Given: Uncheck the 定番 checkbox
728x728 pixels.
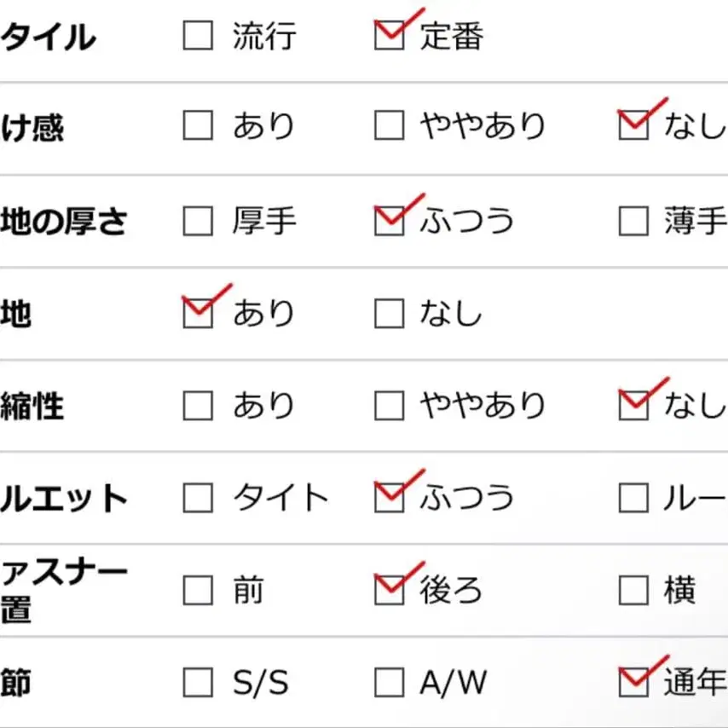Looking at the screenshot, I should [389, 36].
